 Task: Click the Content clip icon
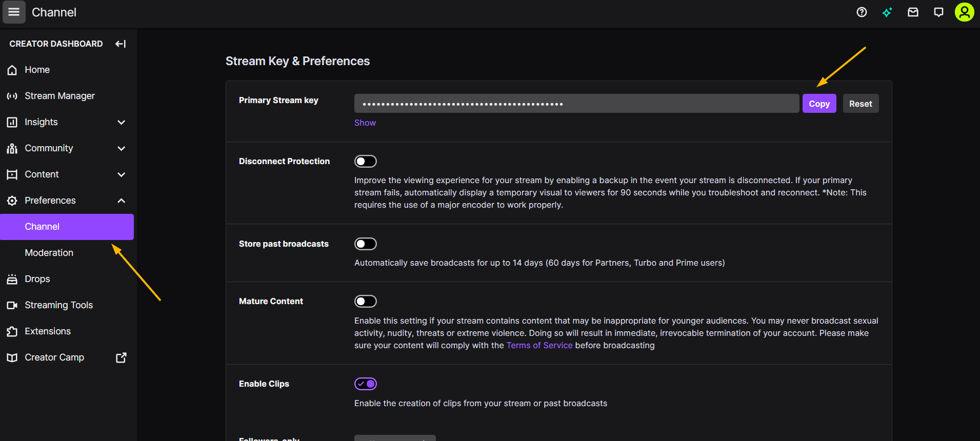click(x=12, y=174)
